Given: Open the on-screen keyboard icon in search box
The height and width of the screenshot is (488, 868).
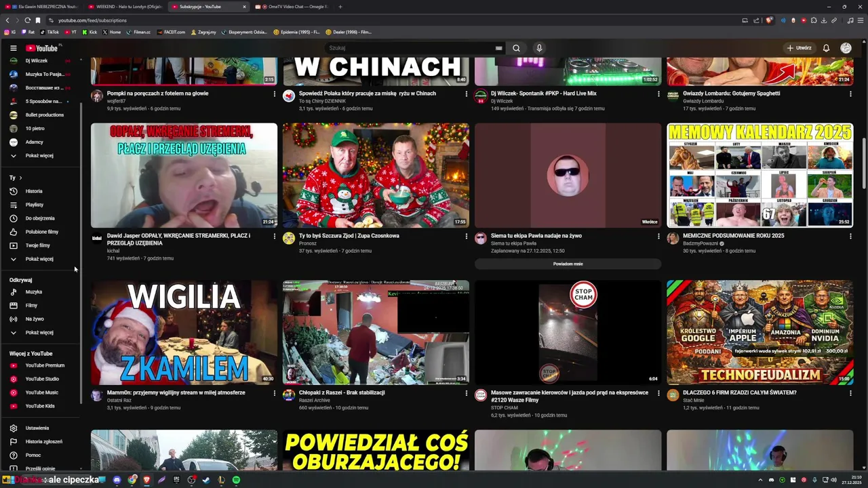Looking at the screenshot, I should 498,48.
